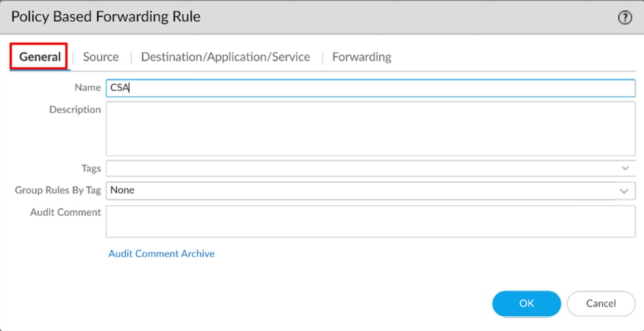The width and height of the screenshot is (644, 331).
Task: Open the Destination/Application/Service tab
Action: [226, 57]
